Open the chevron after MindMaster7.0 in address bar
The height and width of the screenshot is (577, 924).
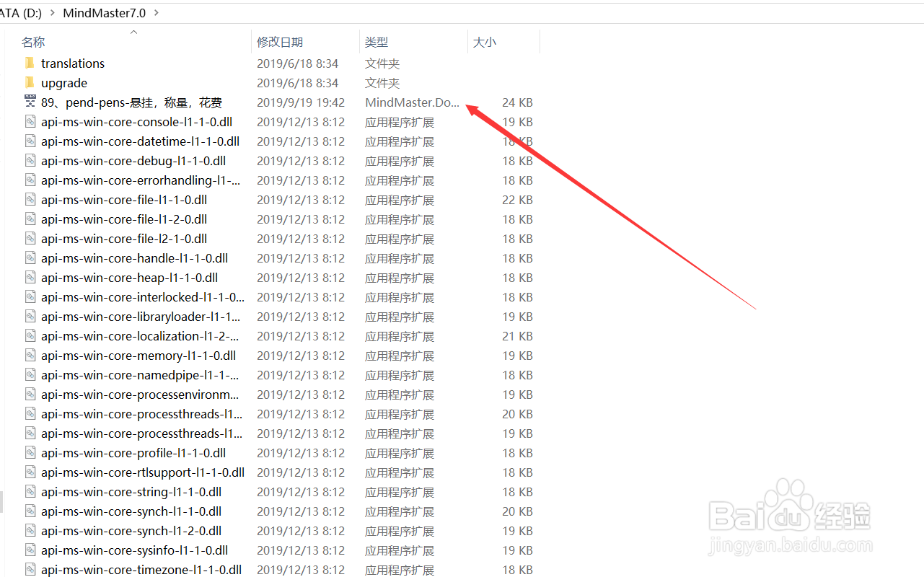click(x=157, y=13)
